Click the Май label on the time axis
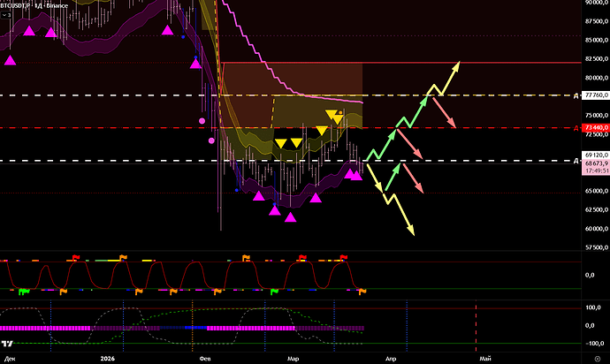Viewport: 610px width, 364px height. tap(484, 359)
